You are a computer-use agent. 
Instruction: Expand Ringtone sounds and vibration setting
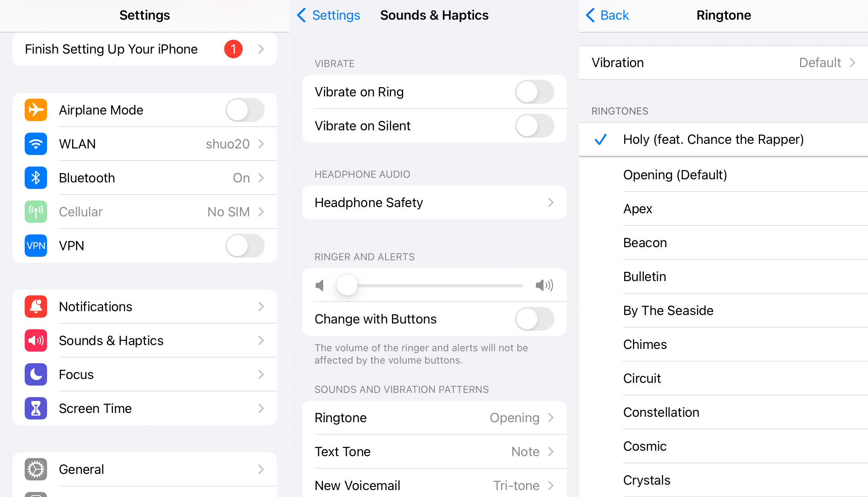pyautogui.click(x=434, y=417)
